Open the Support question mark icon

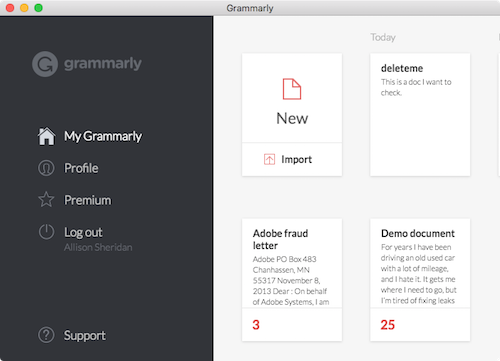46,335
